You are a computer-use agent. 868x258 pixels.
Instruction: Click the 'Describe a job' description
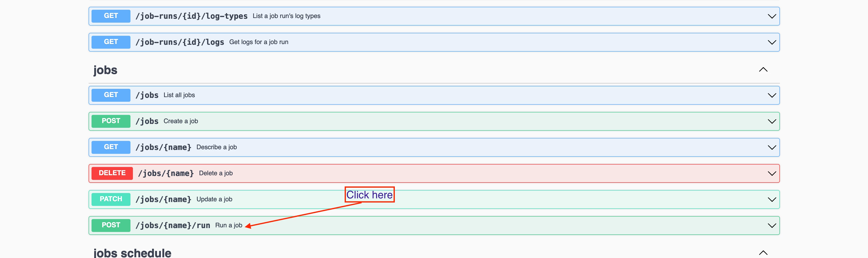217,147
